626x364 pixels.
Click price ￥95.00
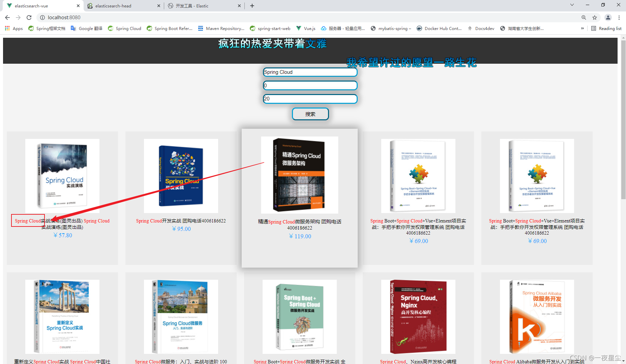(181, 229)
